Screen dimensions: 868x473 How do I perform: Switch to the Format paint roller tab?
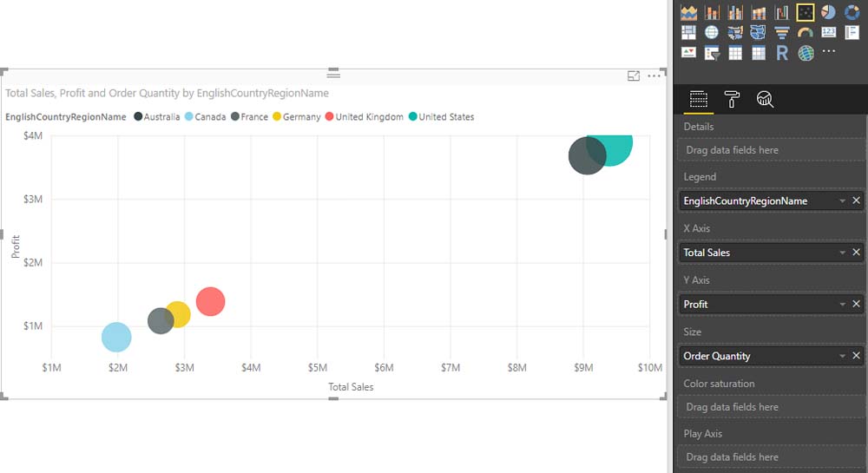pyautogui.click(x=732, y=100)
